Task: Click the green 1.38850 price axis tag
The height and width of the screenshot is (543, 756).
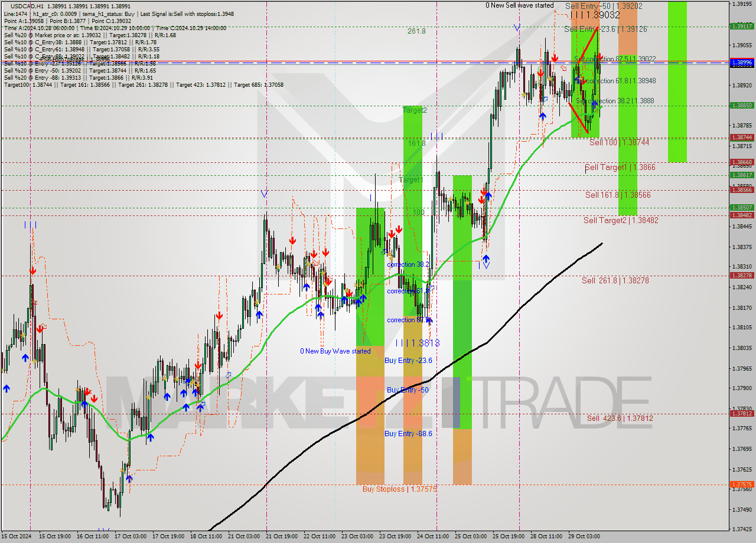Action: tap(742, 105)
